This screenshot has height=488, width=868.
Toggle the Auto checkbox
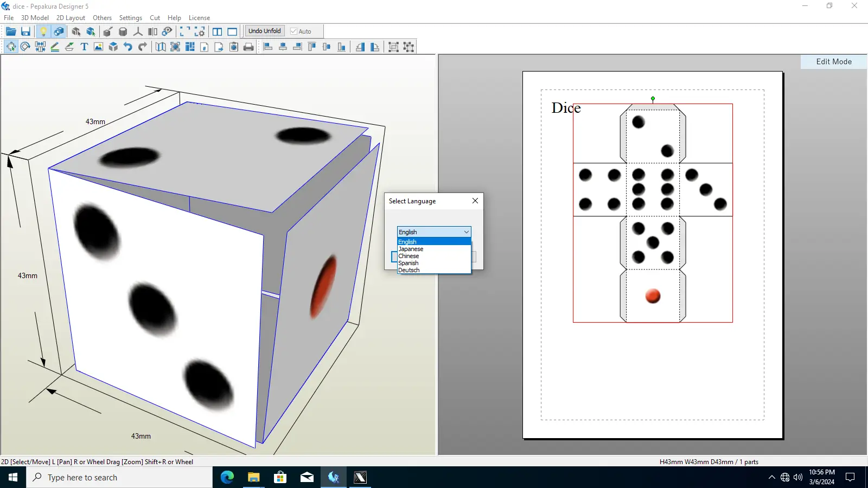click(301, 31)
